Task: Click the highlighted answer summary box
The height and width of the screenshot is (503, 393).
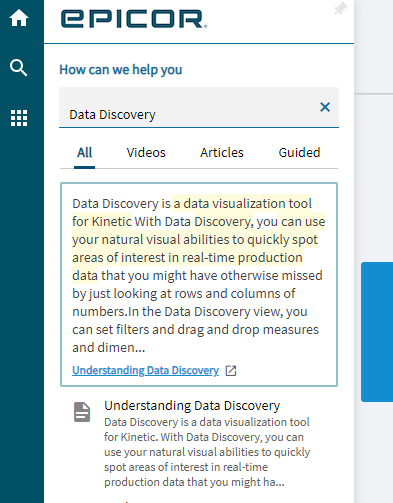Action: tap(199, 284)
